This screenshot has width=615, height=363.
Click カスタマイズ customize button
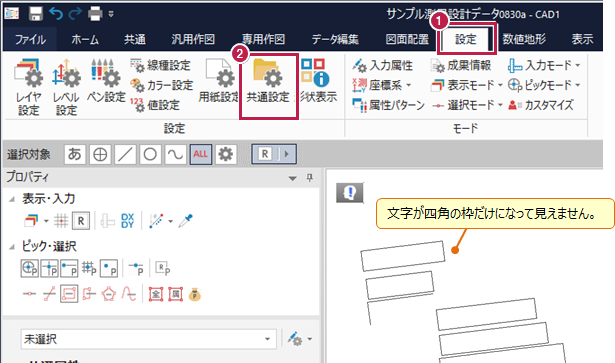(541, 105)
